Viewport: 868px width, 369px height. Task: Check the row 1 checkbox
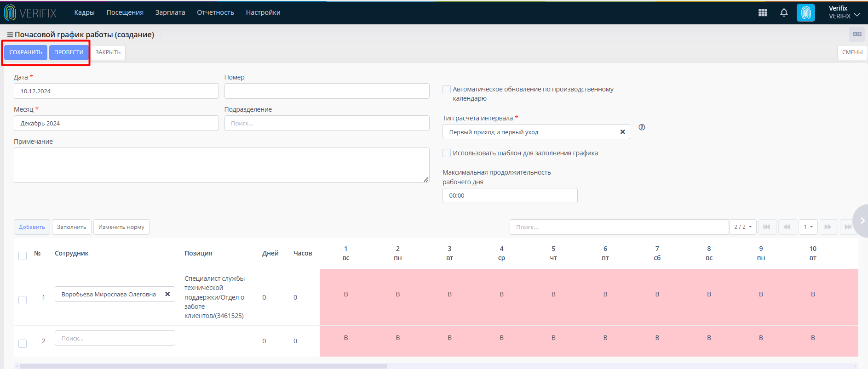(23, 300)
